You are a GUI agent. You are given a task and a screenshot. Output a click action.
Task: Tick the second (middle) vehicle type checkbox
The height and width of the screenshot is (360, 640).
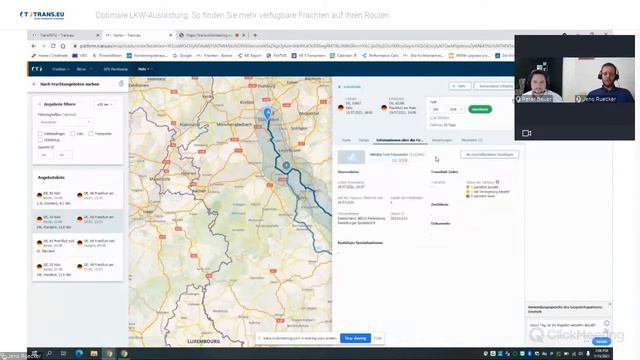[73, 133]
